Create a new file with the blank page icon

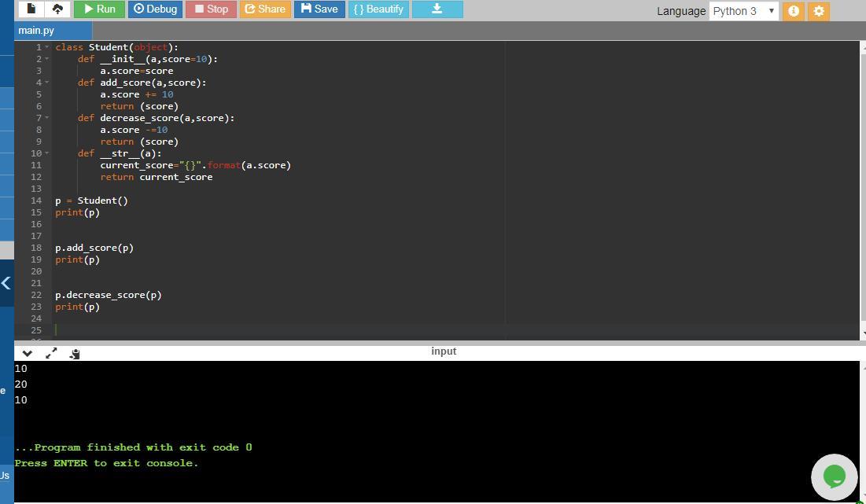31,9
